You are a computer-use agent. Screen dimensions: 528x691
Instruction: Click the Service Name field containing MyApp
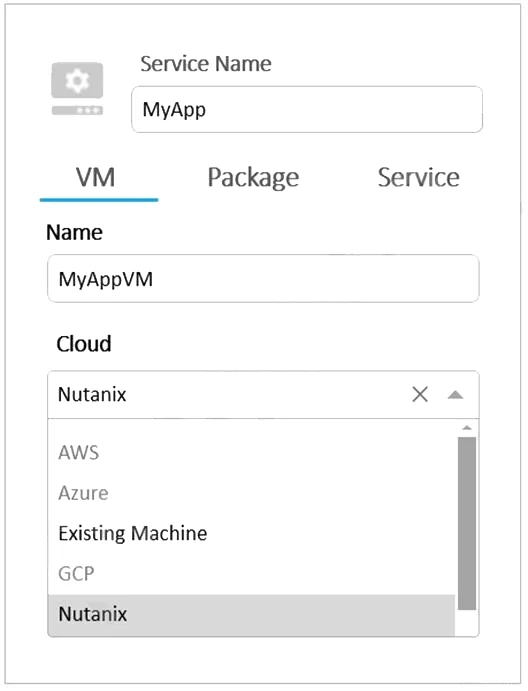click(x=307, y=109)
